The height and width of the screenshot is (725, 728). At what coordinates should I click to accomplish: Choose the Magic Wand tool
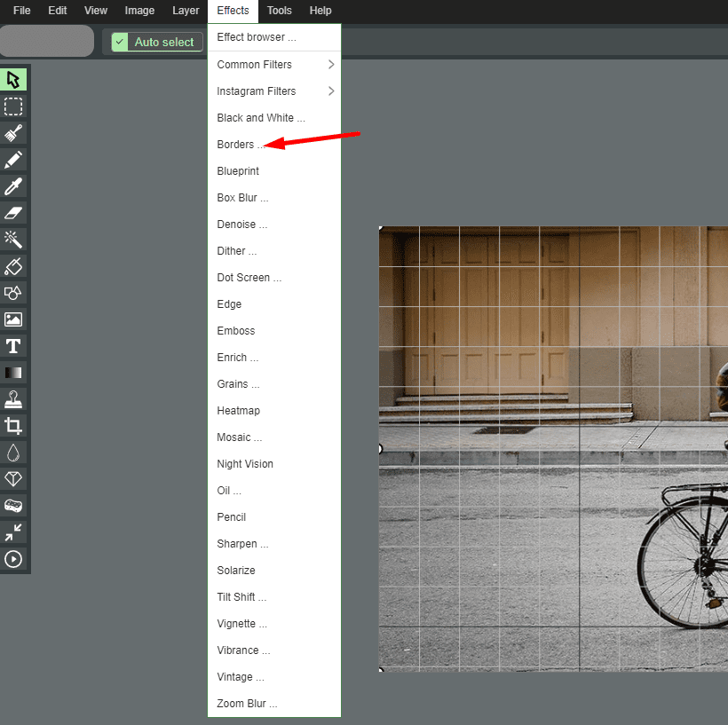point(13,240)
